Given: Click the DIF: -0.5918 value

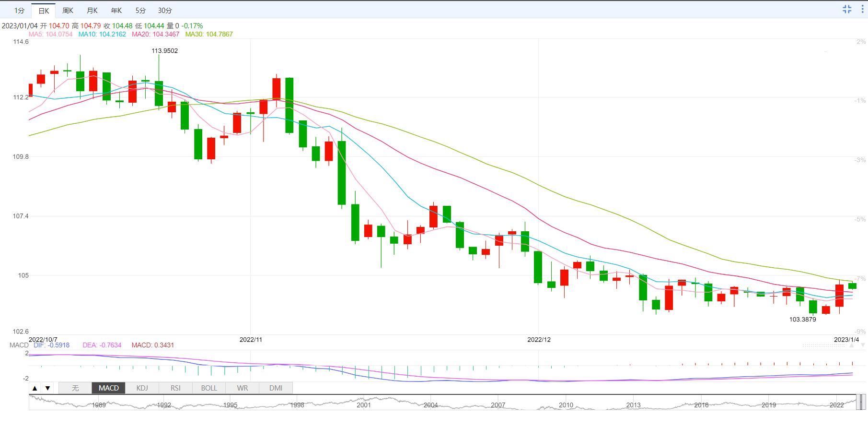Looking at the screenshot, I should coord(51,345).
